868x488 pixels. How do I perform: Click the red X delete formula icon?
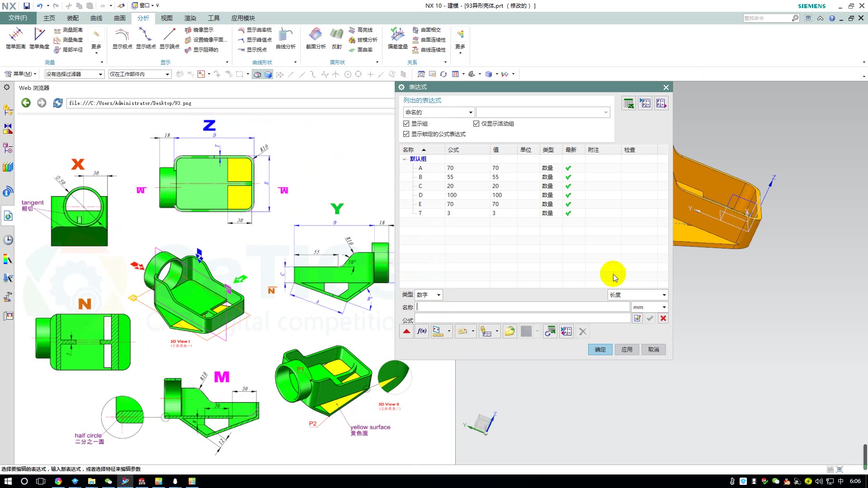[663, 319]
